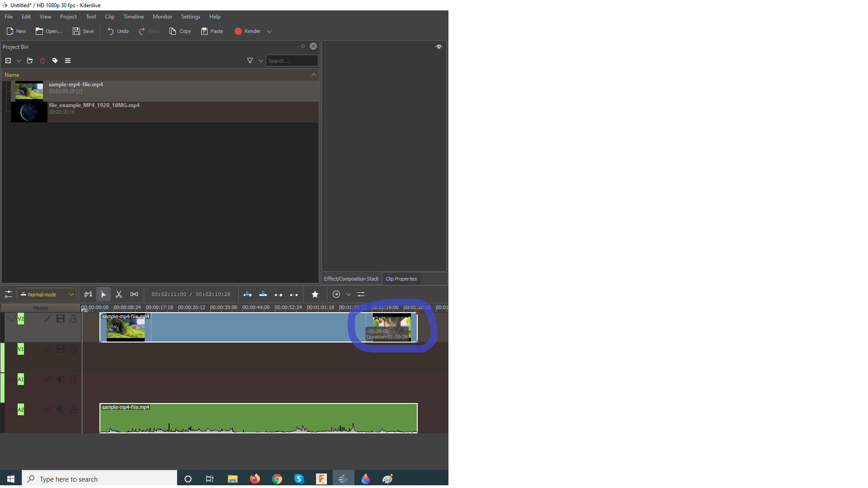Open the Normal mode dropdown
868x488 pixels.
47,294
